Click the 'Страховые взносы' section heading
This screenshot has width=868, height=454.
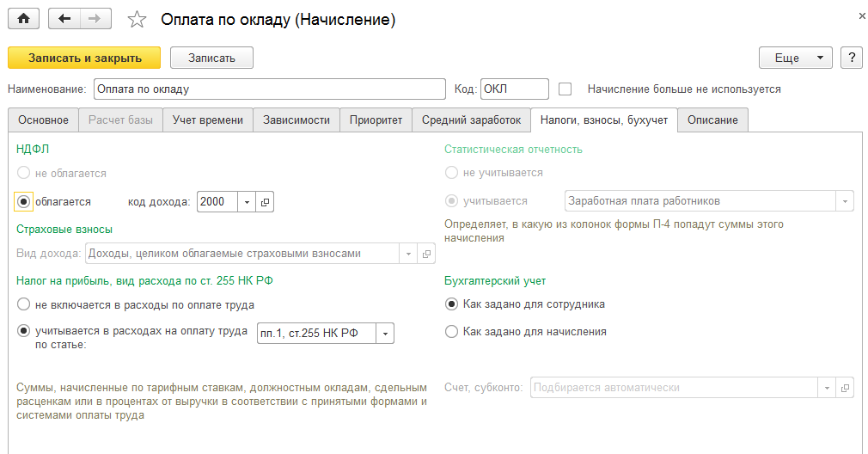(64, 230)
